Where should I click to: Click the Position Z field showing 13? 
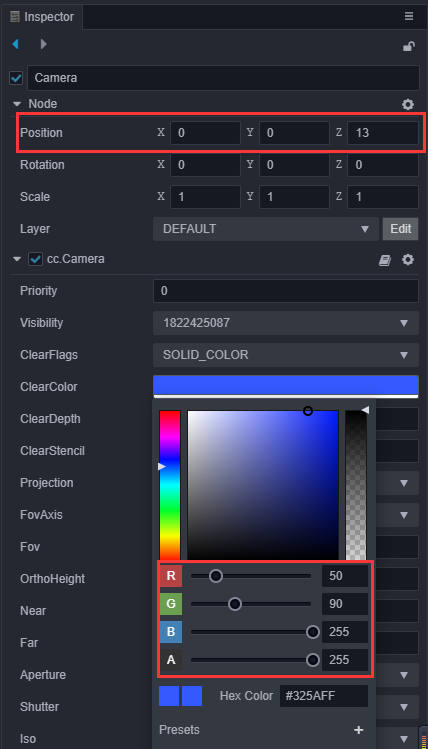(383, 133)
